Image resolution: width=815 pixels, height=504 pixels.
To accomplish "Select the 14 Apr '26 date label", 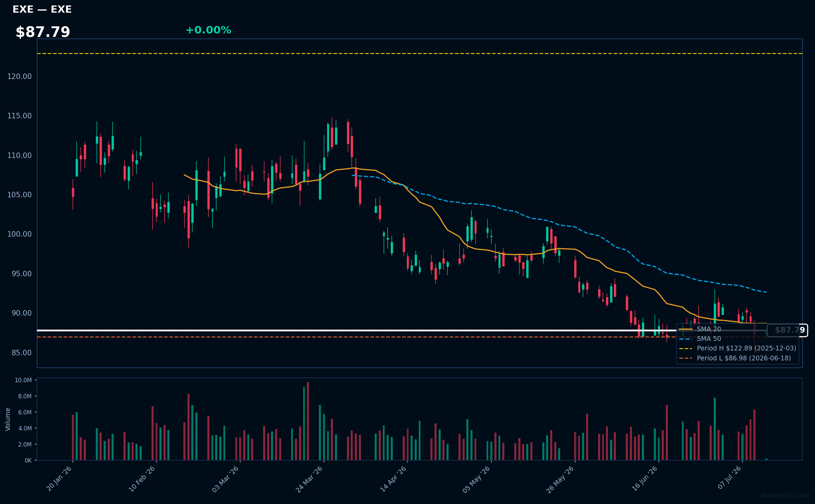I will tap(393, 479).
